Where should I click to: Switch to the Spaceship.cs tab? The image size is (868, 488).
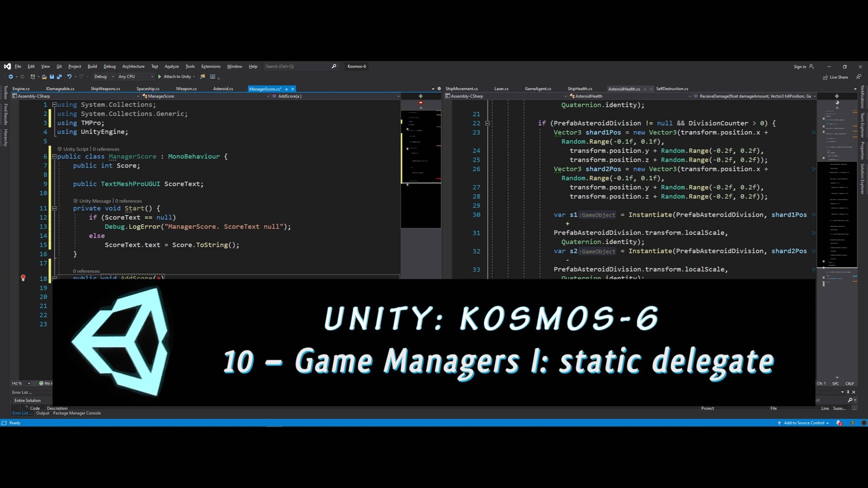click(148, 89)
